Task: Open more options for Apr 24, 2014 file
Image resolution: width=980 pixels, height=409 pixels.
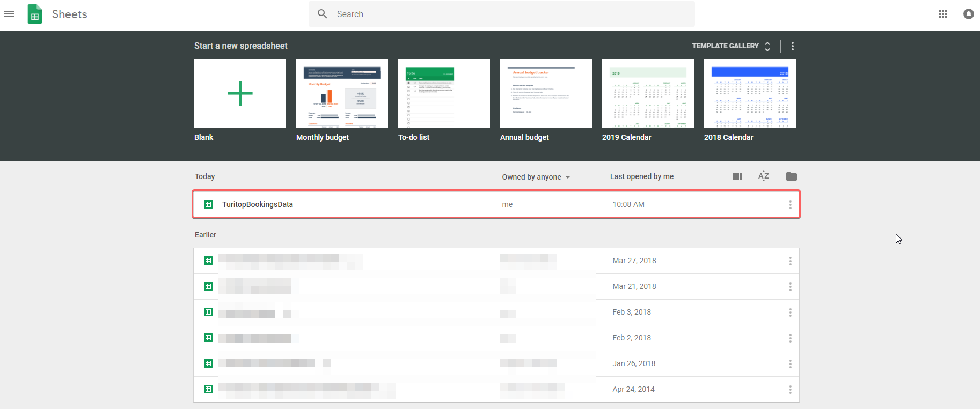Action: [x=790, y=390]
